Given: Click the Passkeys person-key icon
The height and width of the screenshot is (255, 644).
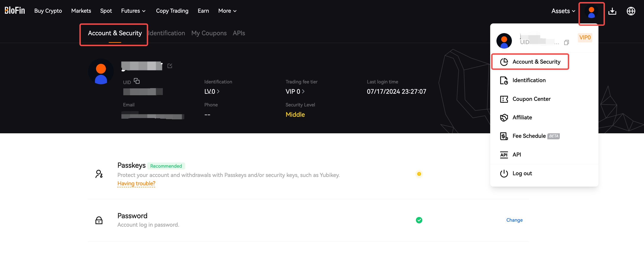Looking at the screenshot, I should [99, 174].
